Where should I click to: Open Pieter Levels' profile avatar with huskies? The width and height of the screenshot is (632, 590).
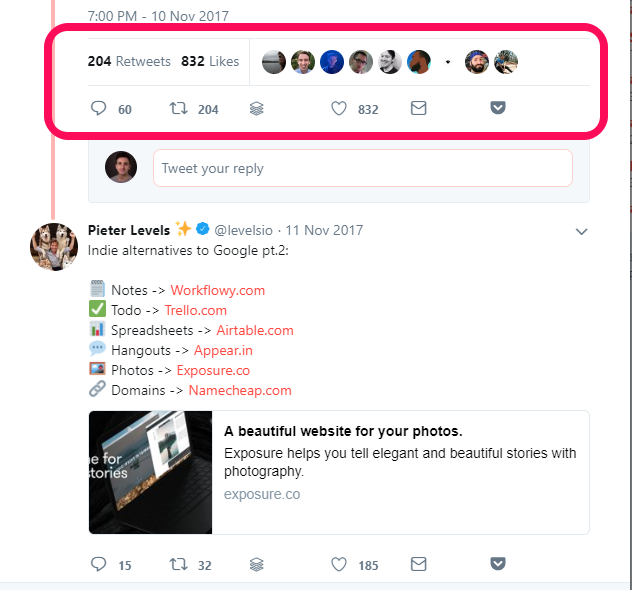(54, 247)
